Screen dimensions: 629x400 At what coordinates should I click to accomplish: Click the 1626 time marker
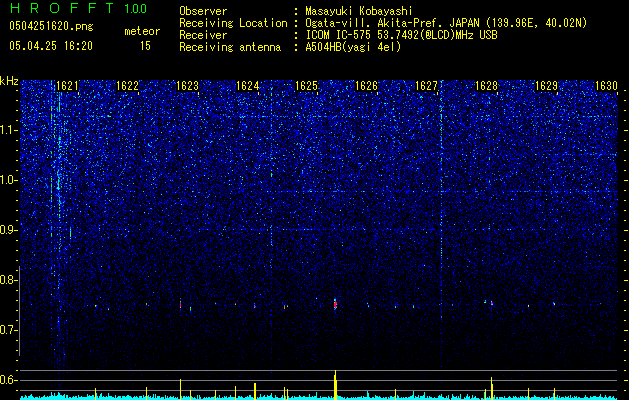(x=367, y=86)
